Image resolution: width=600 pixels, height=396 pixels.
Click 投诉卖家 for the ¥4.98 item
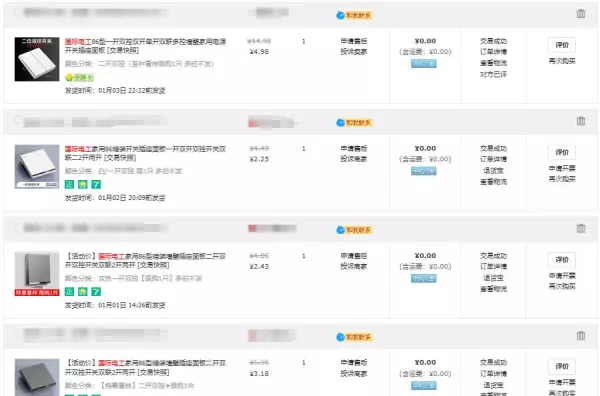354,52
